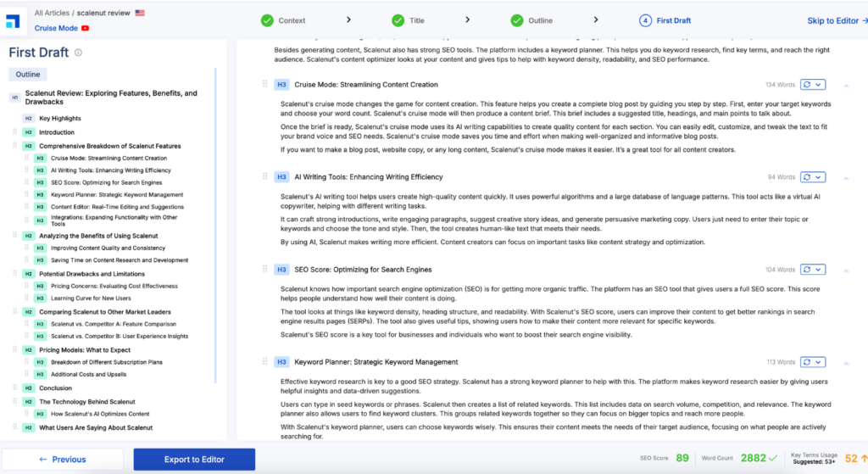Regenerate the Keyword Planner section
868x474 pixels.
tap(807, 362)
